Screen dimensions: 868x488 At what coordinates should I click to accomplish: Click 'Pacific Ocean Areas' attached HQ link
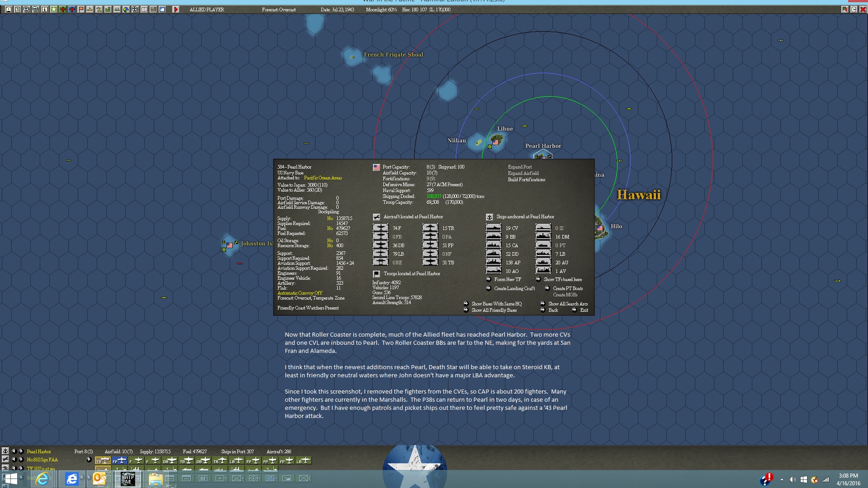click(323, 178)
